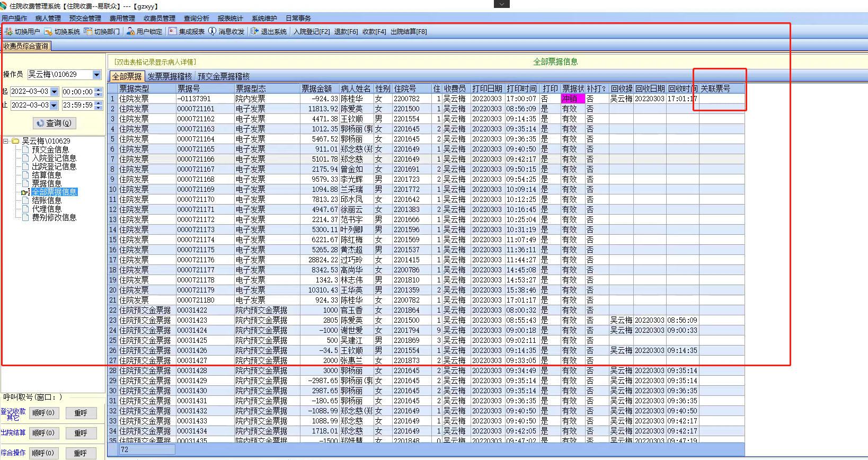Click the document icon beside 票据信息
This screenshot has width=868, height=460.
[x=25, y=183]
